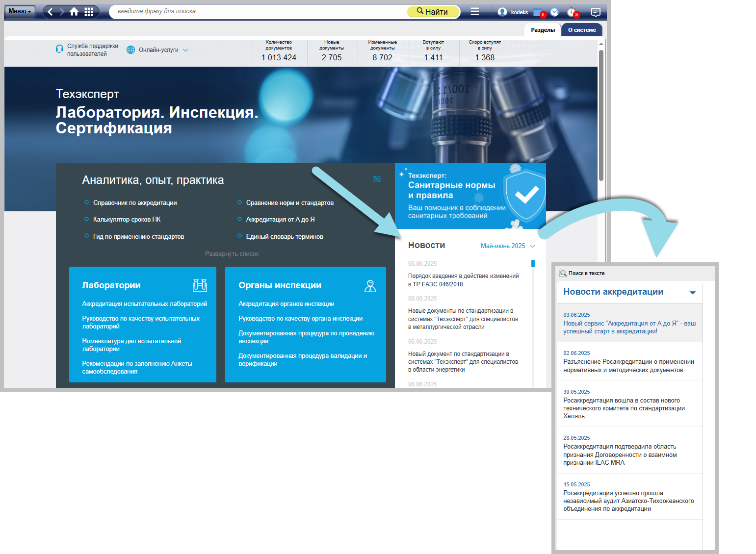
Task: Open the folder icon with badge 9
Action: point(539,12)
